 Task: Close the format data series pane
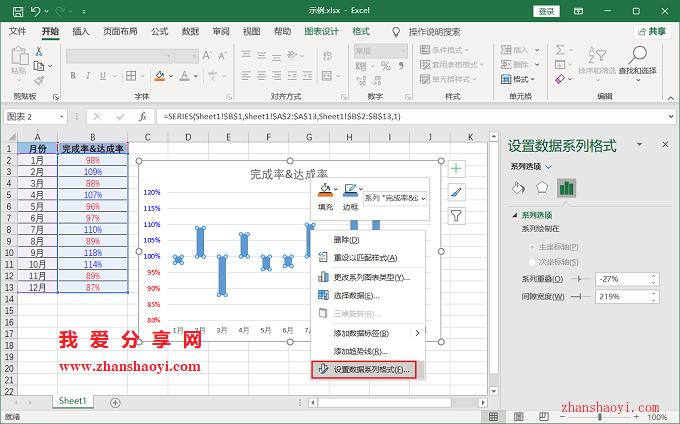coord(665,144)
